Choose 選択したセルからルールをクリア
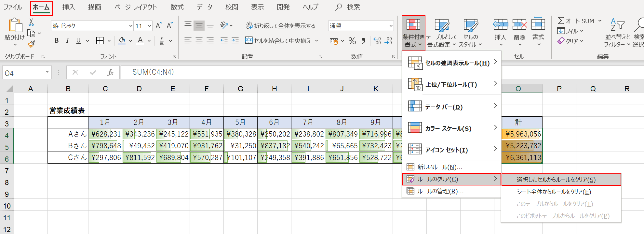 pyautogui.click(x=561, y=180)
